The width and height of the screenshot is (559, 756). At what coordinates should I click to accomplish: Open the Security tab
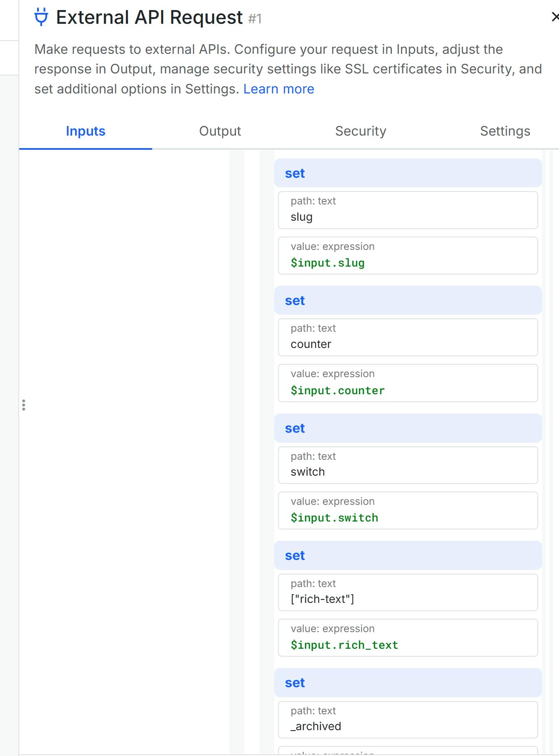coord(361,131)
